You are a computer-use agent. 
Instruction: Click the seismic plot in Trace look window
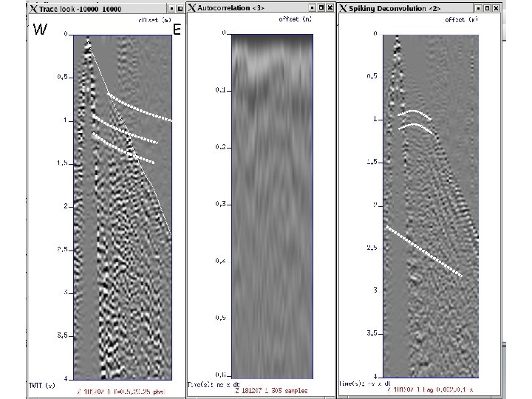(123, 207)
